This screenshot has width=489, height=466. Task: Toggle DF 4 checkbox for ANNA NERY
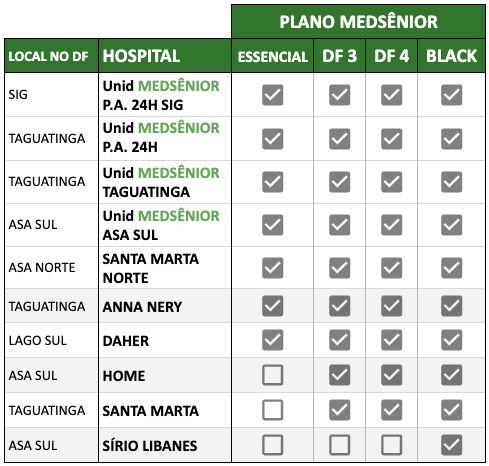pyautogui.click(x=391, y=306)
